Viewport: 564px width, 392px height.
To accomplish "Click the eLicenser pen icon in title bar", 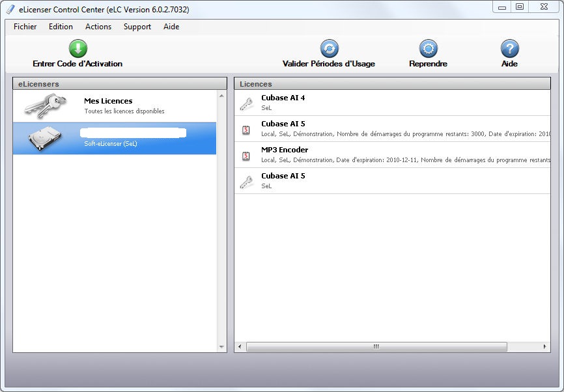I will pyautogui.click(x=10, y=9).
